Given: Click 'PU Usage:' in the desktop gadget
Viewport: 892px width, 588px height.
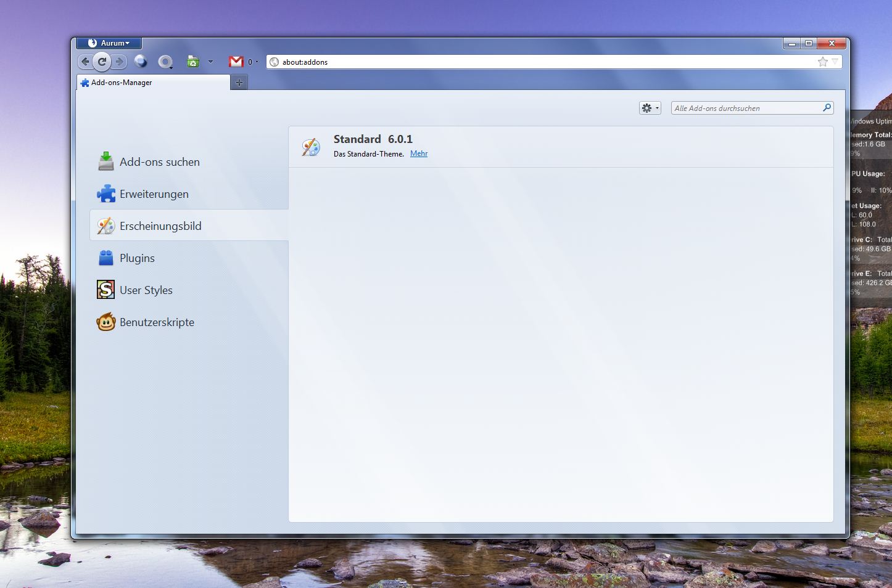Looking at the screenshot, I should point(869,174).
